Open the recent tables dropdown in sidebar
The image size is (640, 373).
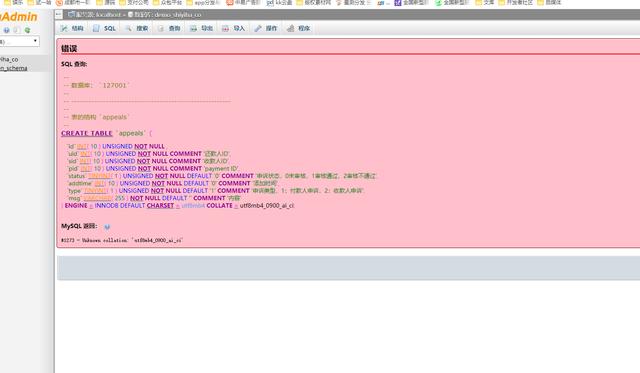19,41
